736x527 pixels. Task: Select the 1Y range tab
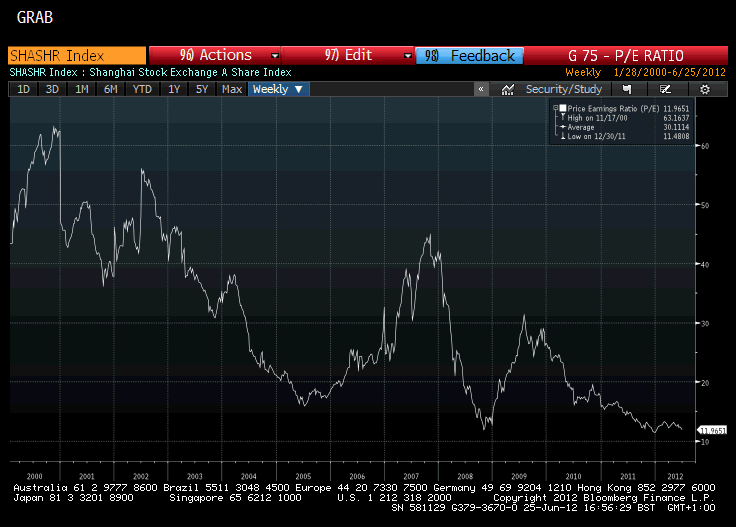[x=174, y=89]
